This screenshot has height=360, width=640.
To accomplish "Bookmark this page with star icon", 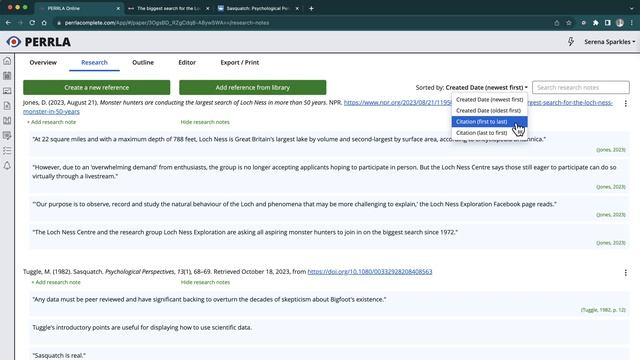I will 569,23.
